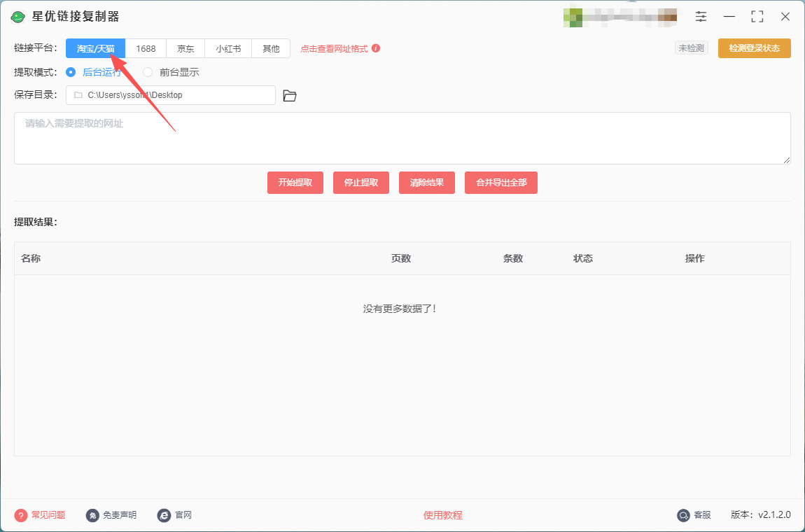Switch to 其他 platform tab
Viewport: 805px width, 532px height.
coord(271,49)
